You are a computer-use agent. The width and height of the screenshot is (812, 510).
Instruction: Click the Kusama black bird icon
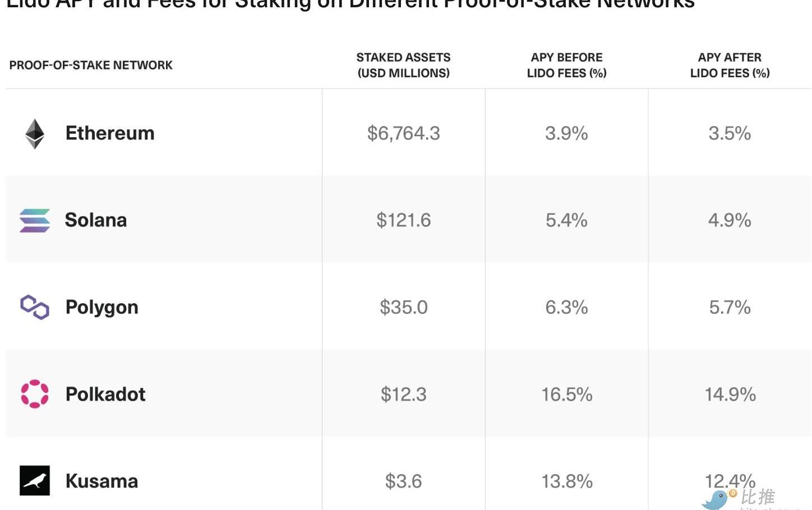(35, 480)
